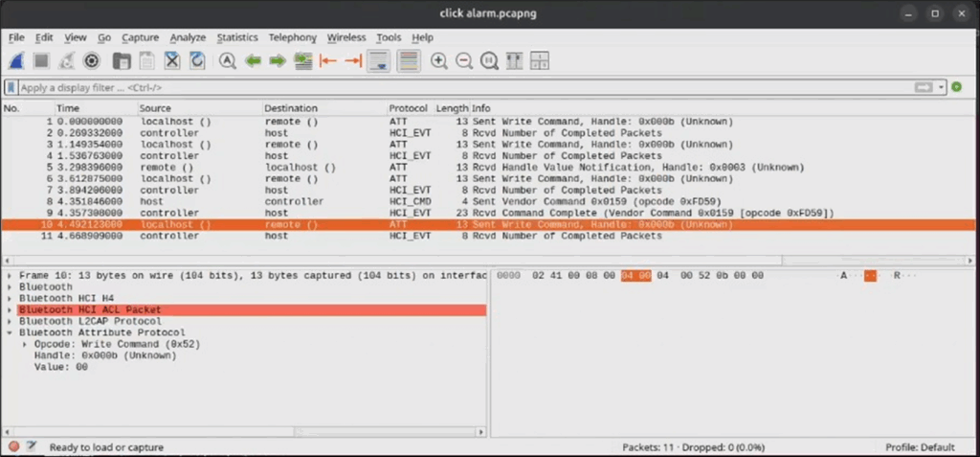Close this capture file with the X icon
980x457 pixels.
tap(172, 60)
